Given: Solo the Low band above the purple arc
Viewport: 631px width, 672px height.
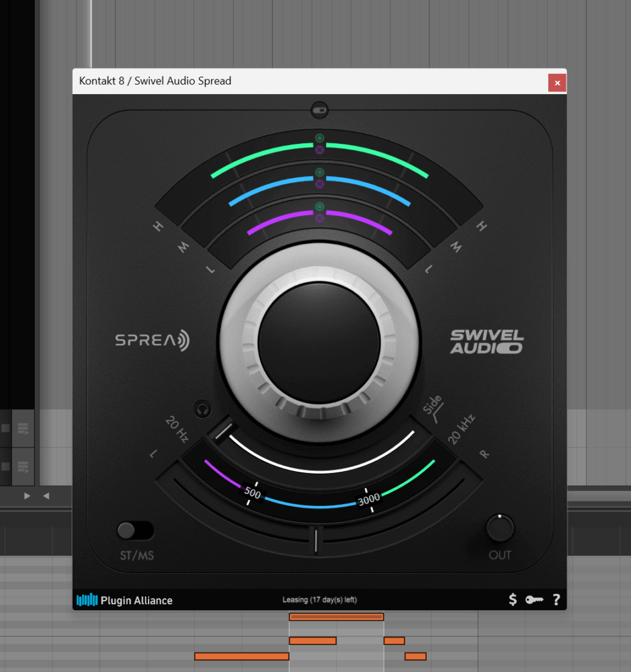Looking at the screenshot, I should click(x=319, y=206).
